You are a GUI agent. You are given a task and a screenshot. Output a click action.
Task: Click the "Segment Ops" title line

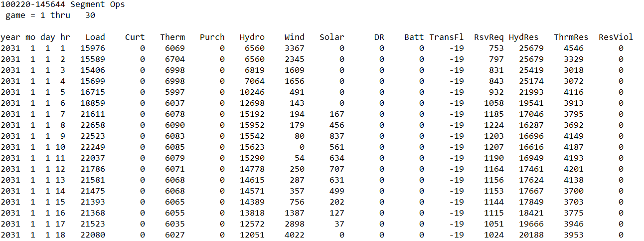coord(63,4)
